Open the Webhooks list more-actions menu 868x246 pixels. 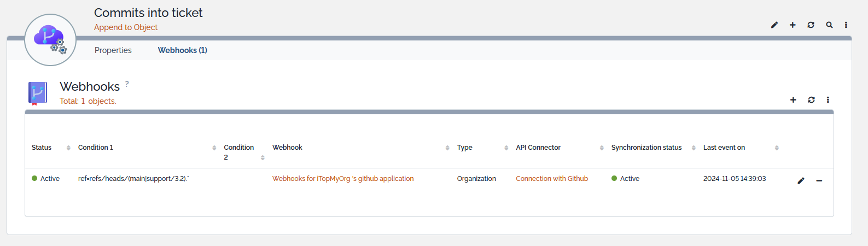click(828, 100)
